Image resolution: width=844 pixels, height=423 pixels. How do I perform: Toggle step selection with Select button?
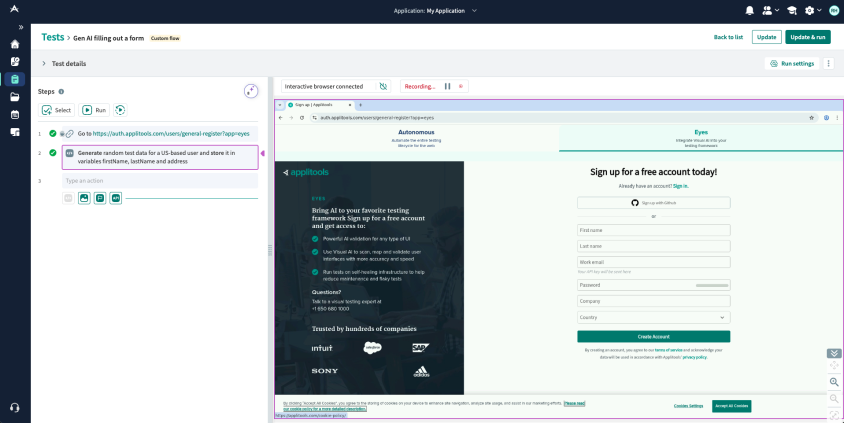(x=57, y=110)
